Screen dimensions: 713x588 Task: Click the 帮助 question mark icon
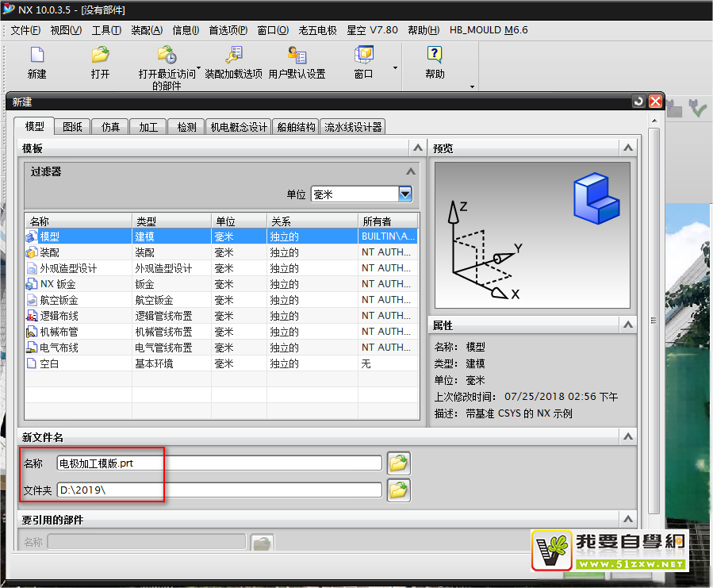(x=434, y=56)
